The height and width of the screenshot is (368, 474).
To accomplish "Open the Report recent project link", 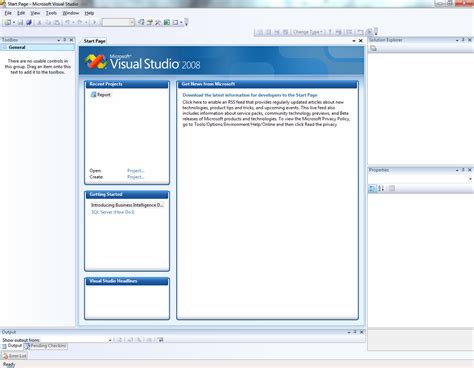I will [104, 95].
